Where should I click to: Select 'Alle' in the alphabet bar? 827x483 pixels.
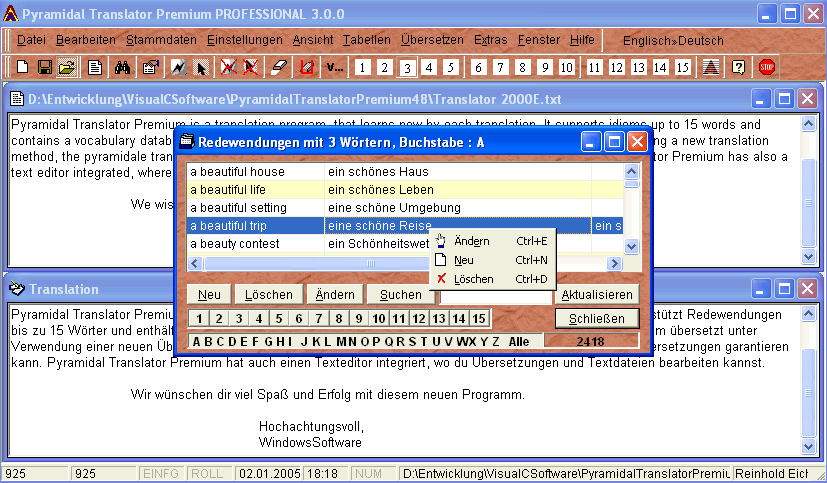tap(519, 342)
